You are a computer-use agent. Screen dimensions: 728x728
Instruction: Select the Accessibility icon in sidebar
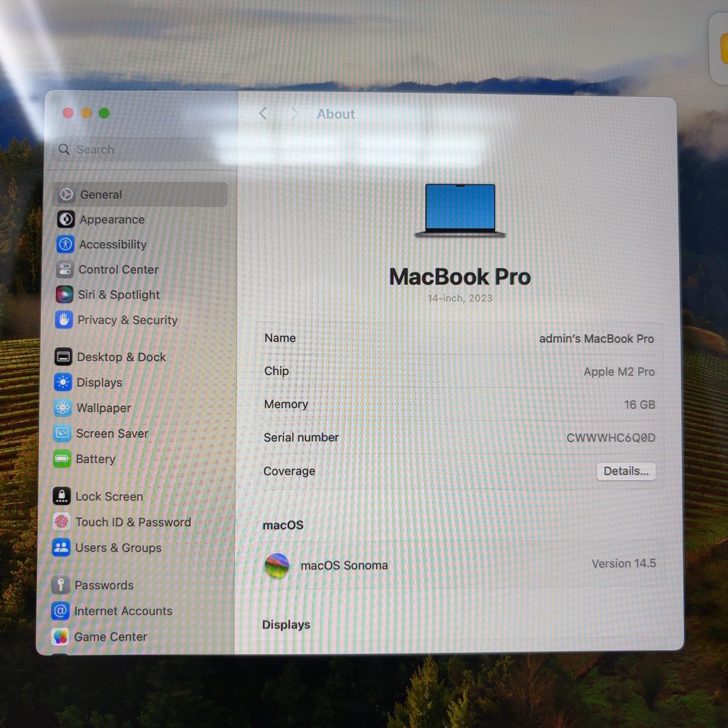click(x=66, y=244)
